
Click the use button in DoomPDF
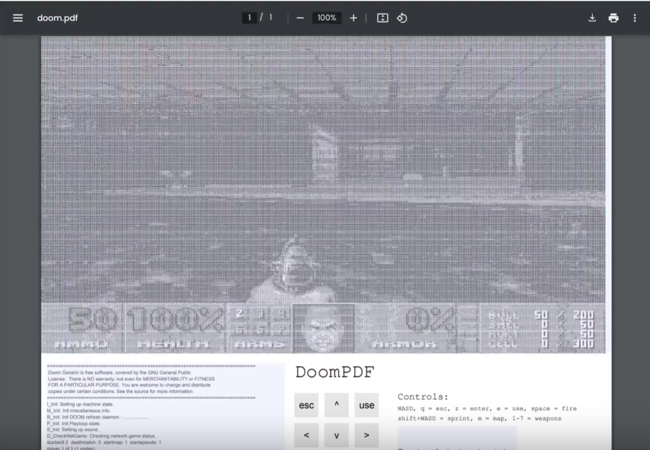366,405
